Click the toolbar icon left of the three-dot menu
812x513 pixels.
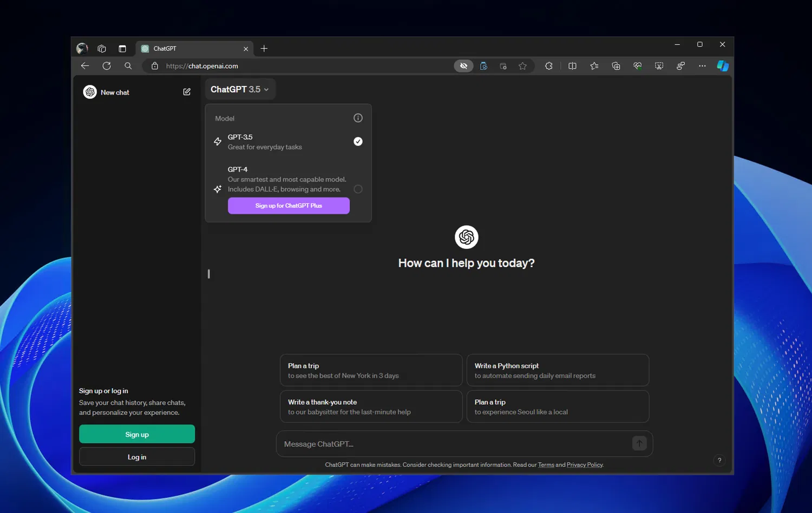[x=681, y=66]
